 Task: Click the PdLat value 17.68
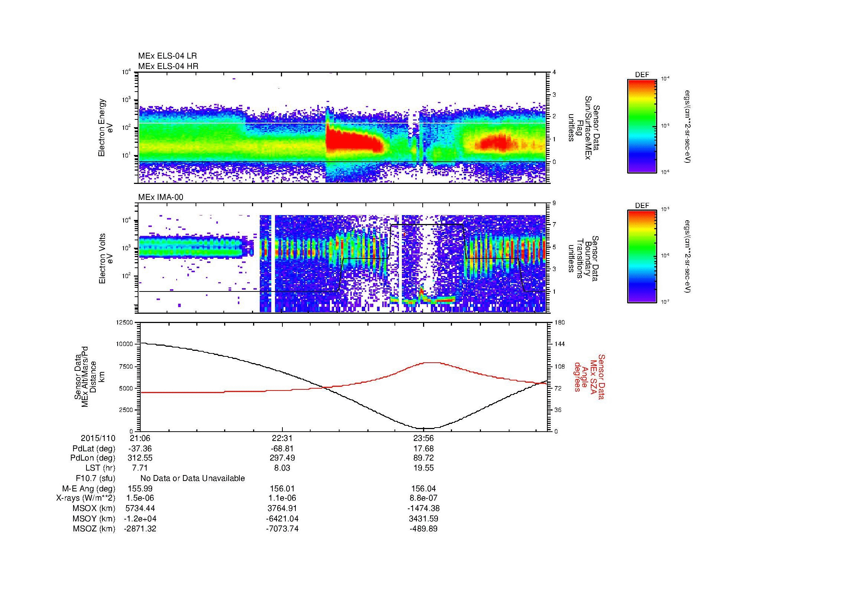pos(424,449)
